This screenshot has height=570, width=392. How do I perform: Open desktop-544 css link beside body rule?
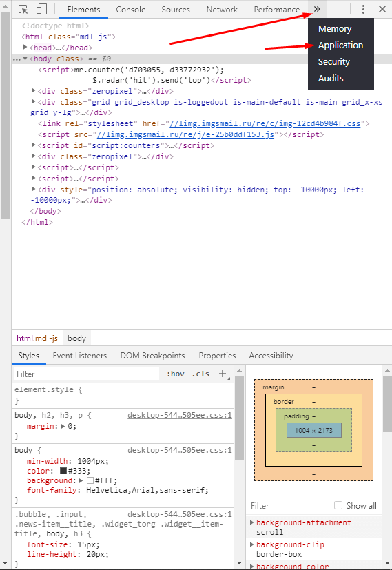pos(180,450)
